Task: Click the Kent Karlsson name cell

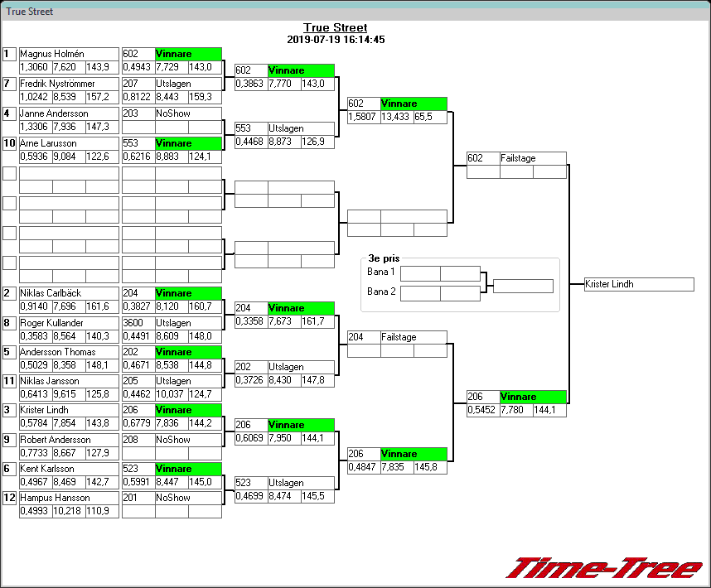Action: (x=69, y=469)
